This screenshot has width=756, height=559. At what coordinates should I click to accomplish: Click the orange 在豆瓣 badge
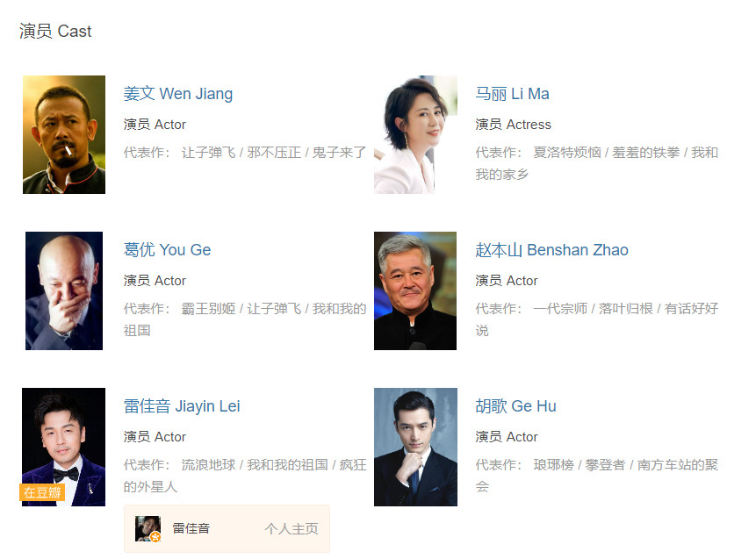(42, 492)
